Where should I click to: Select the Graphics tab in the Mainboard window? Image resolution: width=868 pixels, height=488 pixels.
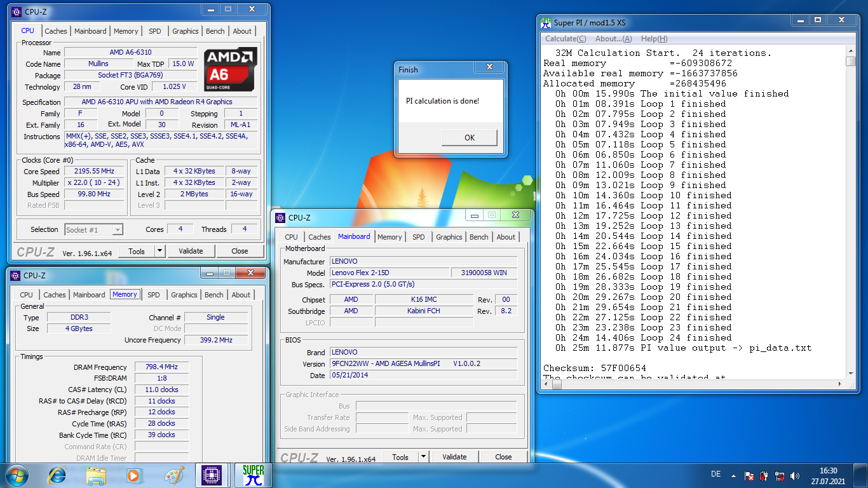click(x=449, y=237)
